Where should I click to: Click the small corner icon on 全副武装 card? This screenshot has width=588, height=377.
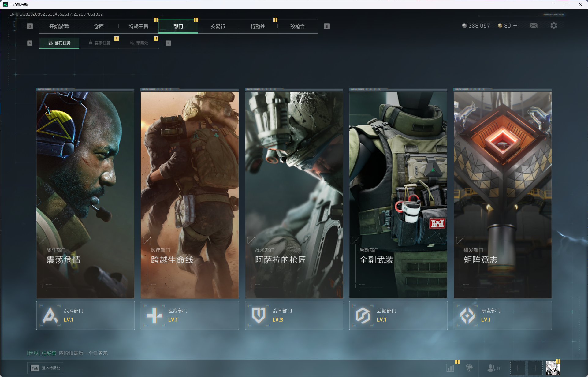(x=355, y=241)
